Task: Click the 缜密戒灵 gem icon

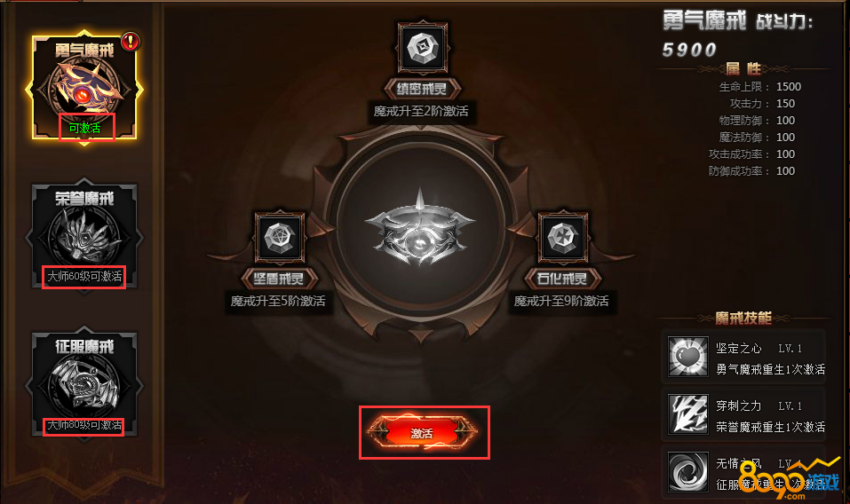Action: tap(422, 48)
